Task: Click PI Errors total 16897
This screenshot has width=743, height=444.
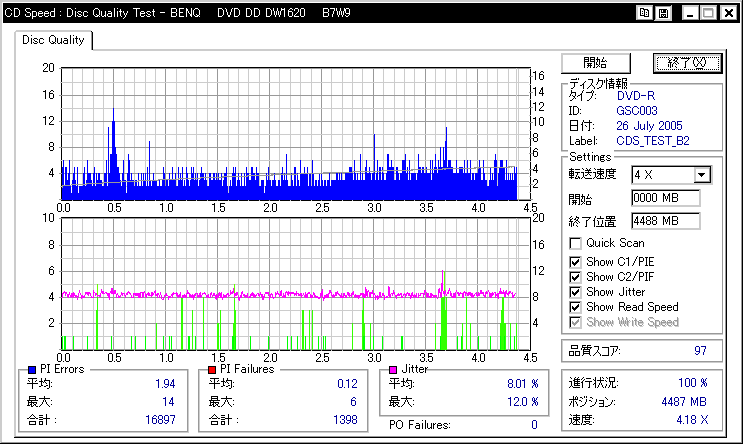Action: [x=160, y=420]
